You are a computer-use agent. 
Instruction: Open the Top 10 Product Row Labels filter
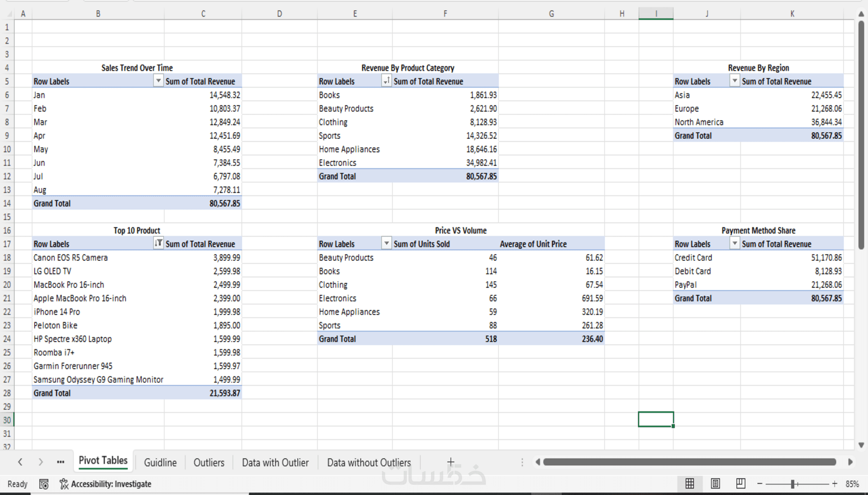[158, 243]
